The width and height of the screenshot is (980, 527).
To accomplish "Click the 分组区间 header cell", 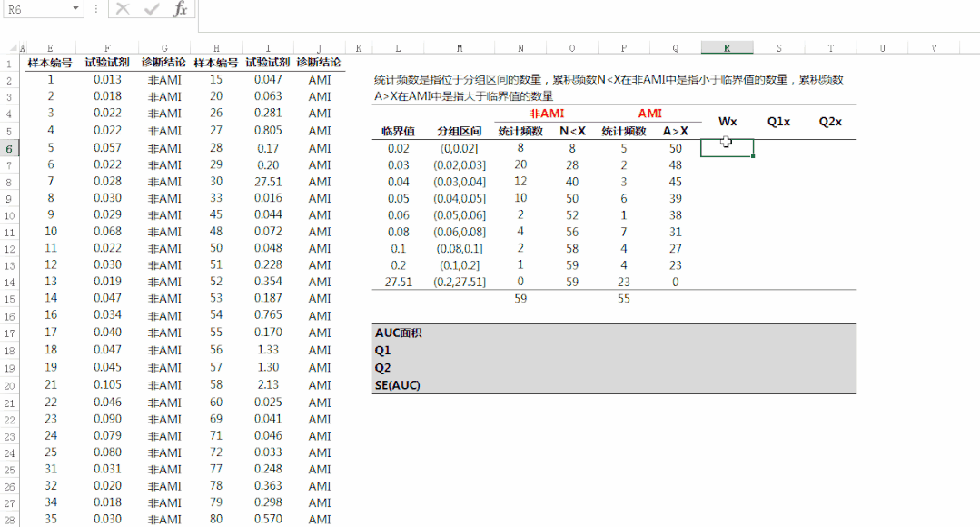I will click(x=460, y=131).
